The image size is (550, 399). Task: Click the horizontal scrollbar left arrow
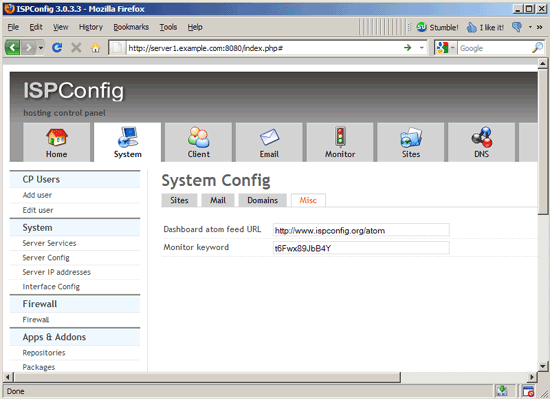click(x=7, y=377)
